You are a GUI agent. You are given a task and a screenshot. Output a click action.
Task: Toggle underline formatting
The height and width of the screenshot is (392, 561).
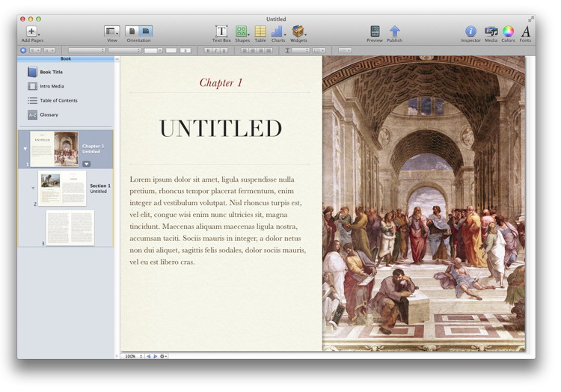224,50
